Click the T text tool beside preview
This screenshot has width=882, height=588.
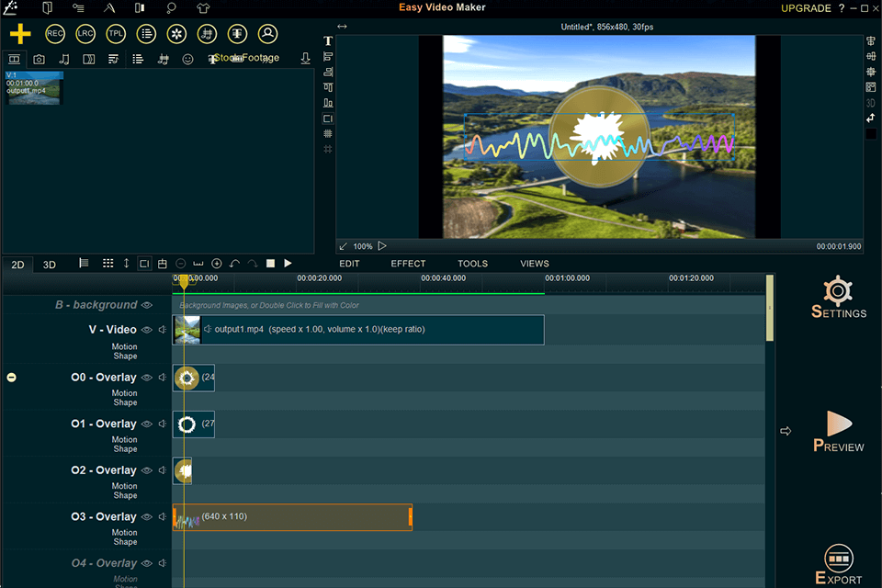328,41
